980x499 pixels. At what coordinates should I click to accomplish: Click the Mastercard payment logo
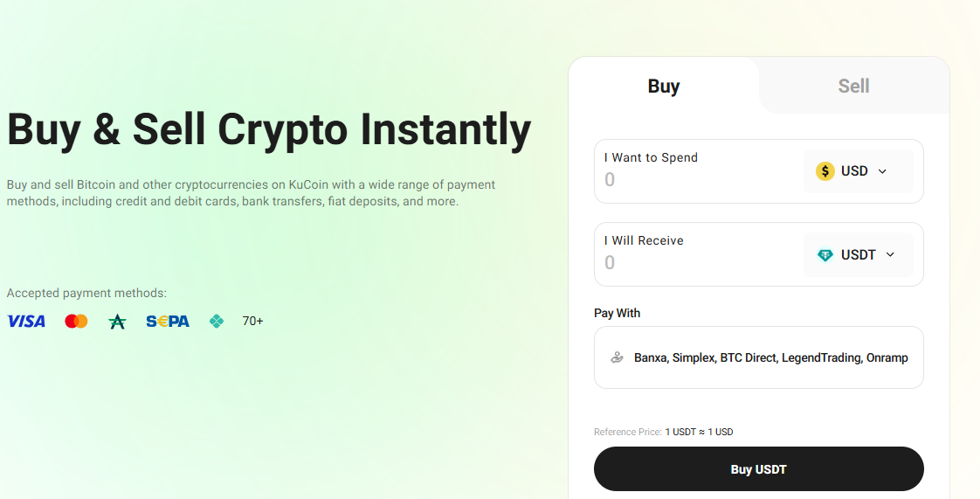pyautogui.click(x=76, y=322)
